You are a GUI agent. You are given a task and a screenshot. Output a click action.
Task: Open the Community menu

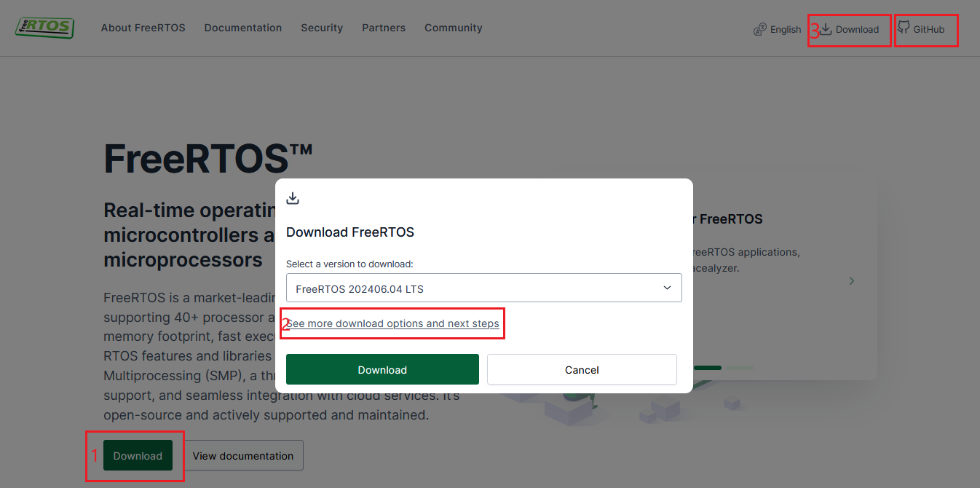[454, 28]
